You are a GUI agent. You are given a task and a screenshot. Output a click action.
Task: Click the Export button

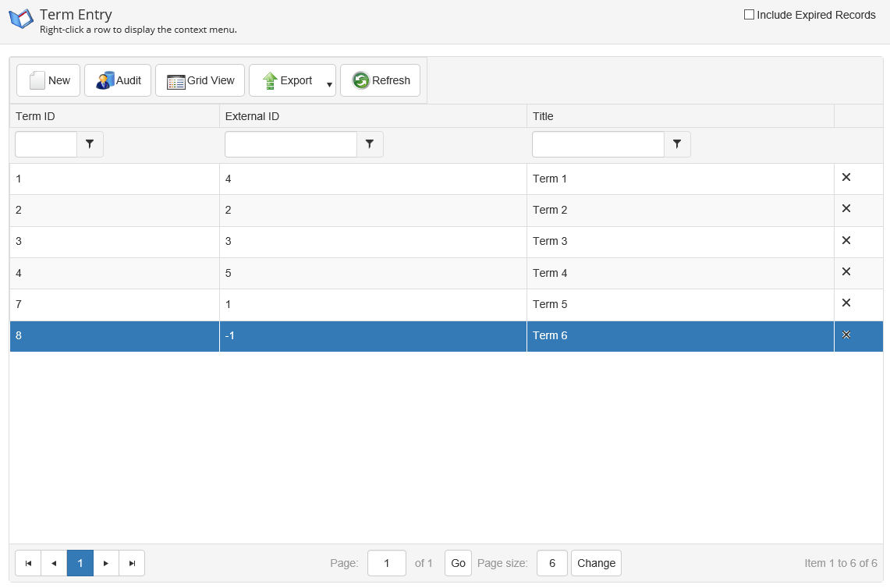287,80
